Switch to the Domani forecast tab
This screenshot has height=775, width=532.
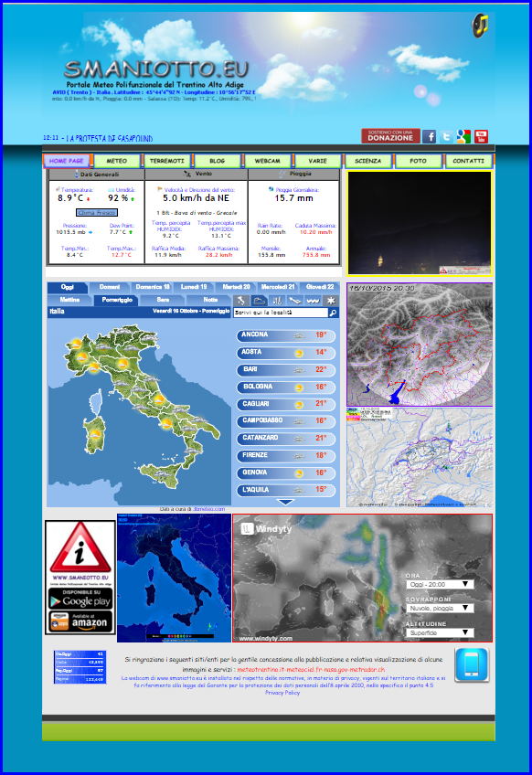tap(110, 287)
